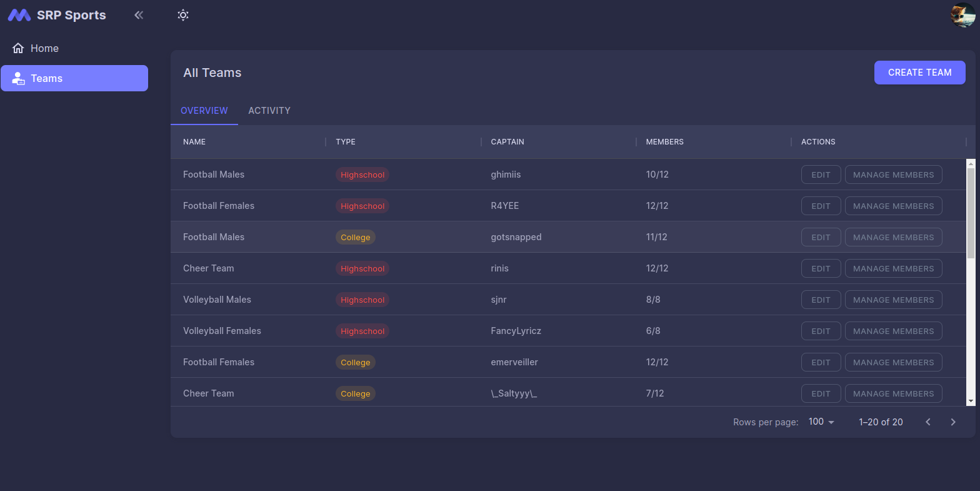Go to previous page arrow
This screenshot has width=980, height=491.
click(928, 422)
